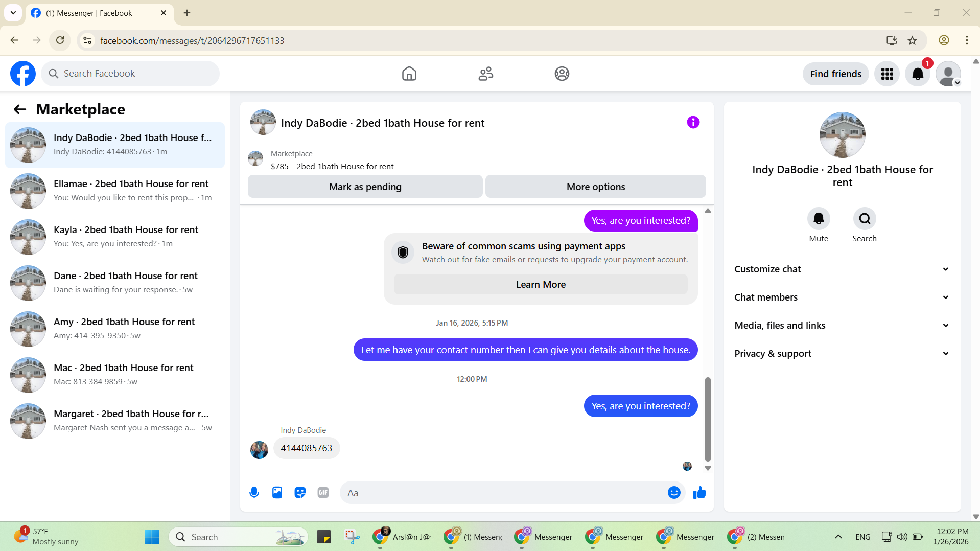Click the Messenger | Facebook browser tab
The image size is (980, 551).
(x=100, y=13)
